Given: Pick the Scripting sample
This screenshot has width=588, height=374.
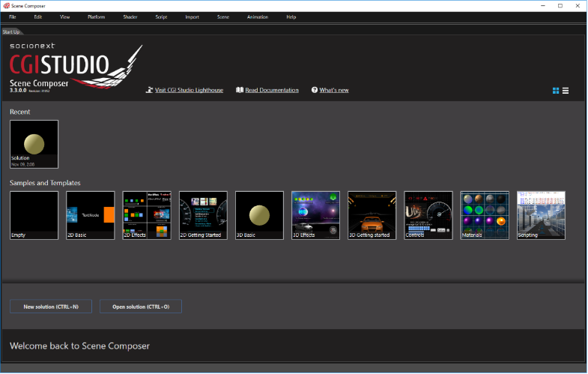Looking at the screenshot, I should [541, 215].
